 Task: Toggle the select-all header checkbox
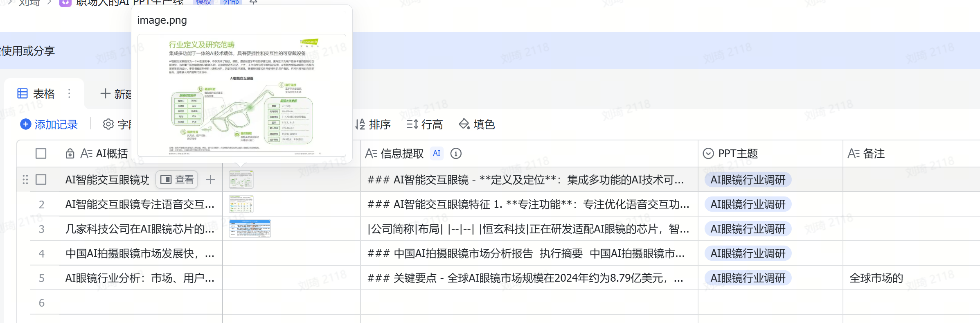click(41, 154)
